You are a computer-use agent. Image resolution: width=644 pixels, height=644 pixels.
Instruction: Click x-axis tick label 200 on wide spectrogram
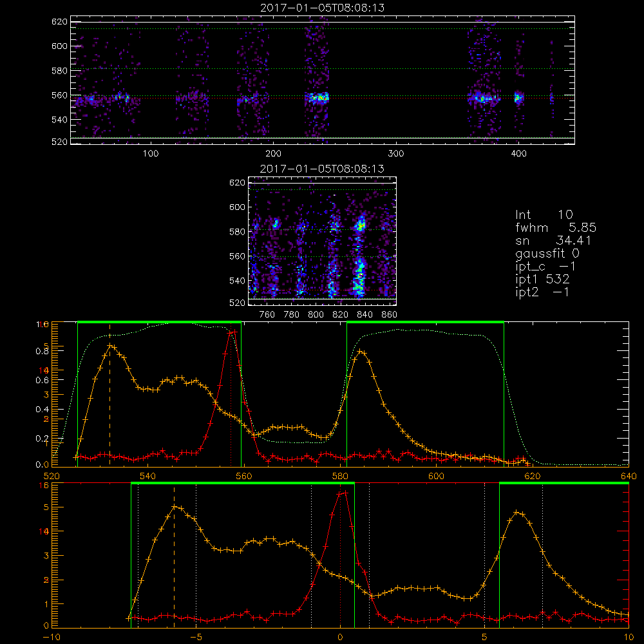(273, 154)
